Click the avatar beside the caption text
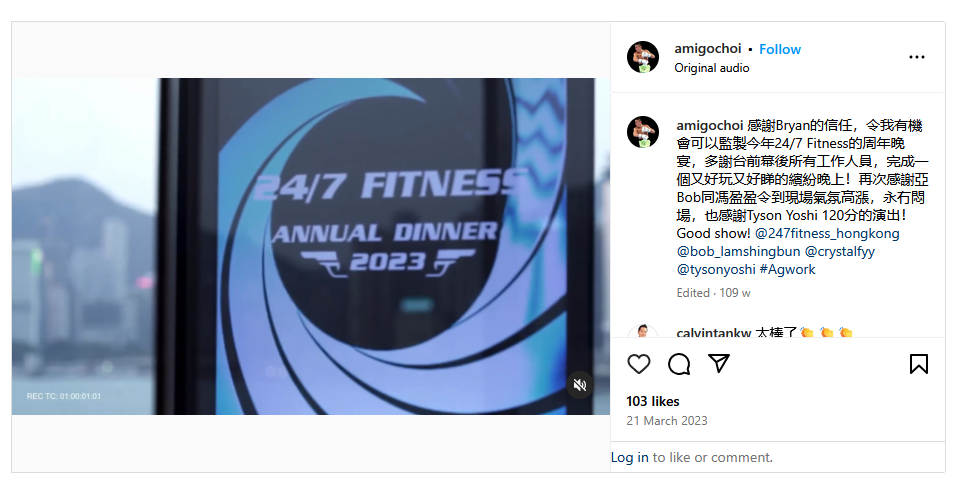The width and height of the screenshot is (953, 483). (x=643, y=132)
